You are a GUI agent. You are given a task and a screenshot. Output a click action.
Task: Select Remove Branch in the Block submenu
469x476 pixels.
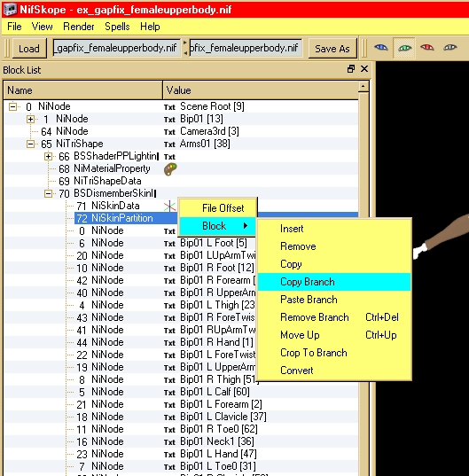pos(334,317)
